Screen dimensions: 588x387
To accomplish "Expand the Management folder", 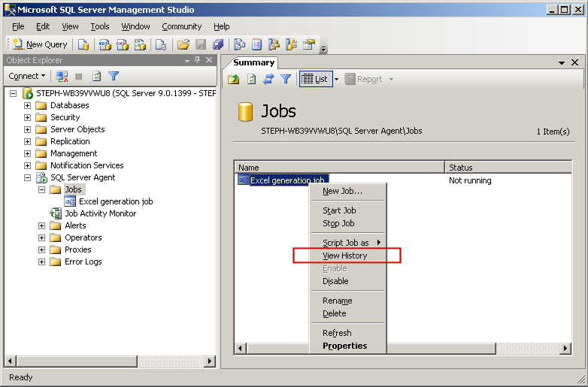I will 27,153.
